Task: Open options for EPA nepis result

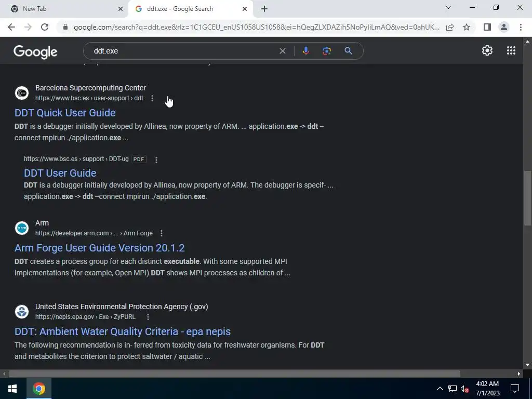Action: click(x=148, y=317)
